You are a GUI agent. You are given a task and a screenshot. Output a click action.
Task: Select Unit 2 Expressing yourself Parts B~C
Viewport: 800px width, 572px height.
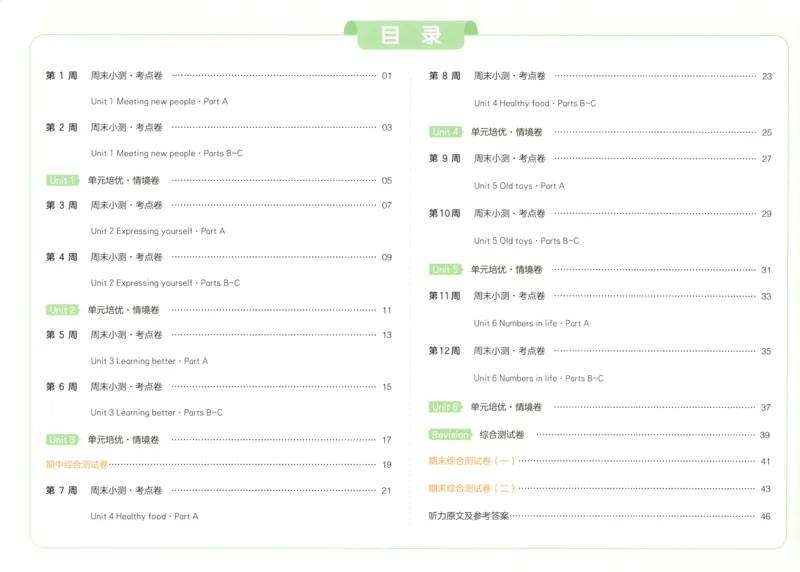click(x=165, y=283)
